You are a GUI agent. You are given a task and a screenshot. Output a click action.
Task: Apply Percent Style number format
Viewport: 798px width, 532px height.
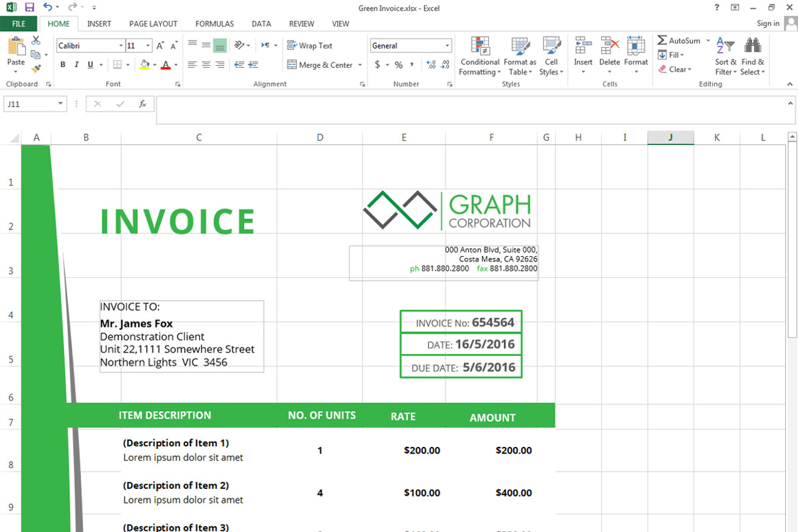[398, 65]
